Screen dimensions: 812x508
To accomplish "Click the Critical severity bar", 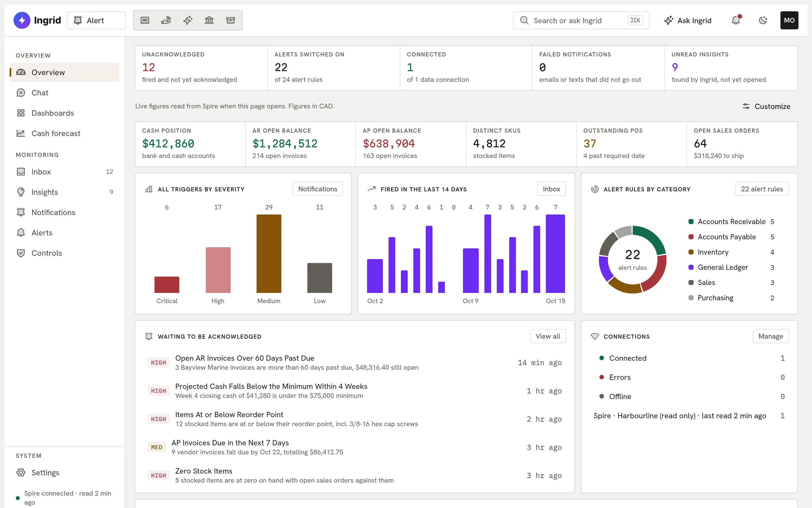I will point(167,284).
